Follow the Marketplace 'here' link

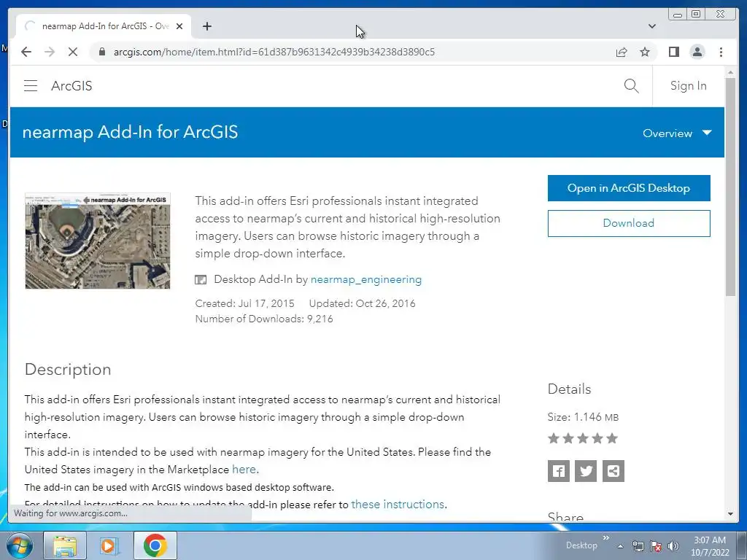click(x=244, y=470)
